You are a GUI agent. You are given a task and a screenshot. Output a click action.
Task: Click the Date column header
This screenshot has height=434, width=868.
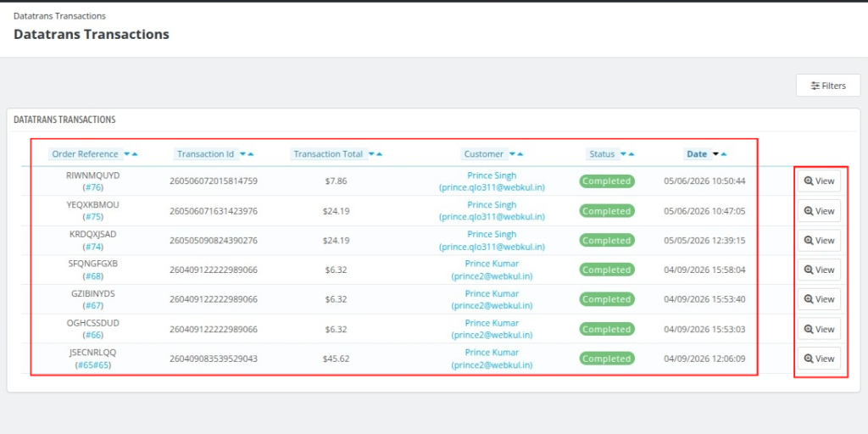pyautogui.click(x=697, y=154)
